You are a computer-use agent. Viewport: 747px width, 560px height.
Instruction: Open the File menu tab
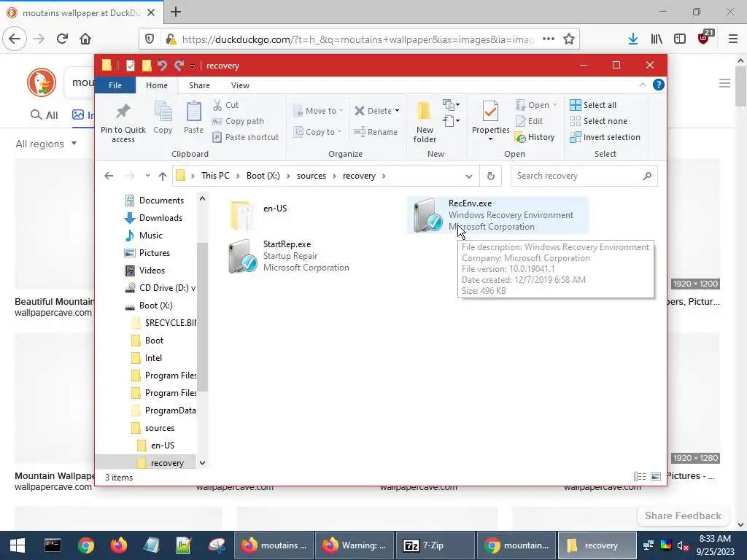click(x=115, y=85)
